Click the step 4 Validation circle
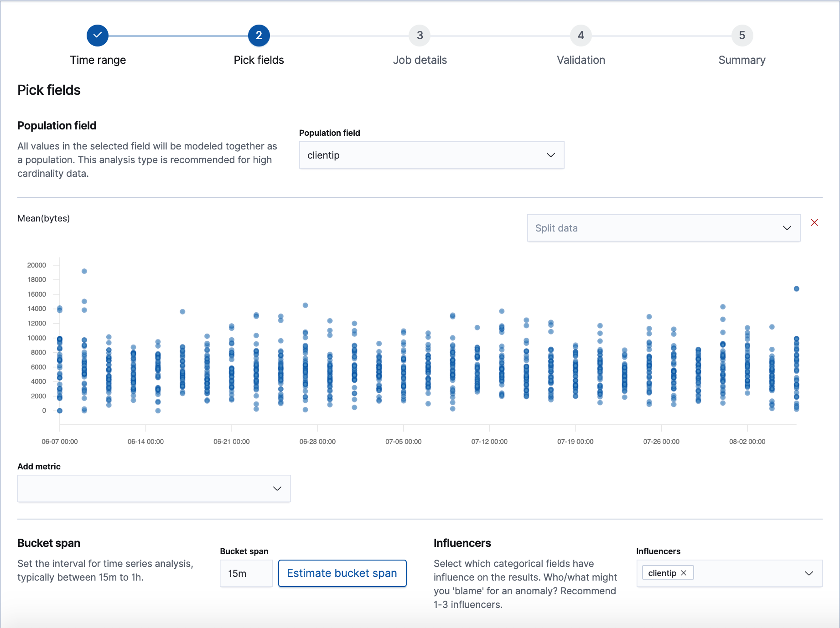Screen dimensions: 840x628 (581, 35)
